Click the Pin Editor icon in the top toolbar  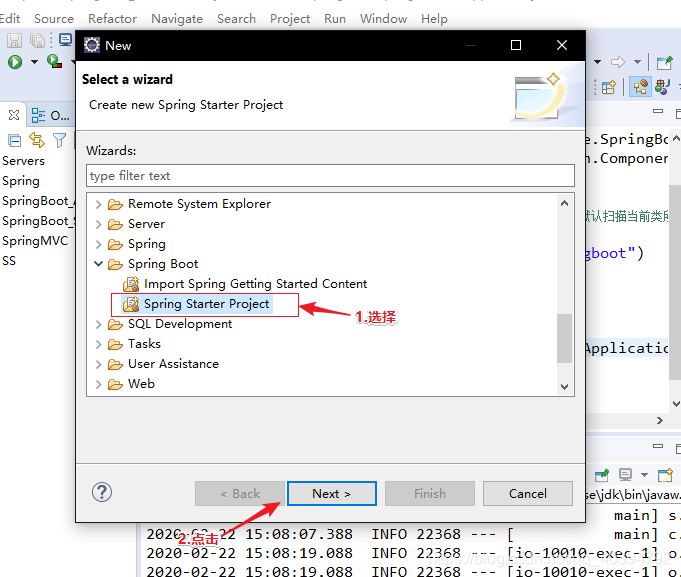(x=664, y=63)
